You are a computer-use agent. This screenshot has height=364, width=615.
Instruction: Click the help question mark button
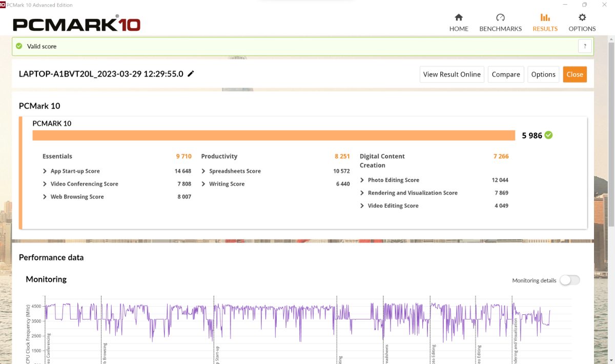(x=585, y=46)
